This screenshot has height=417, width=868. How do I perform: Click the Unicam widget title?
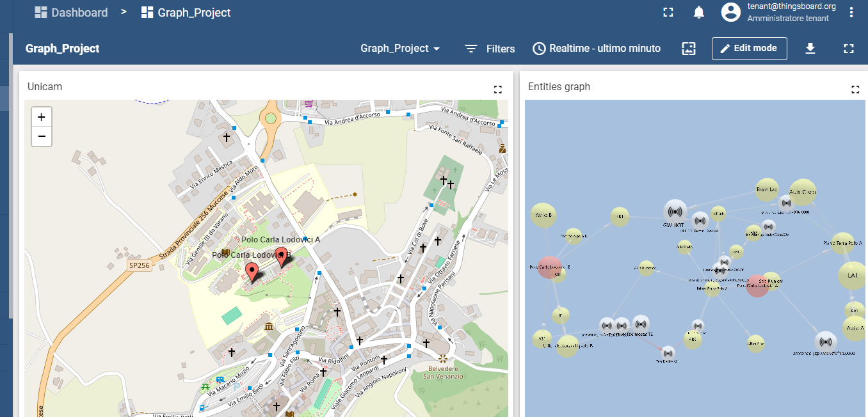[45, 86]
